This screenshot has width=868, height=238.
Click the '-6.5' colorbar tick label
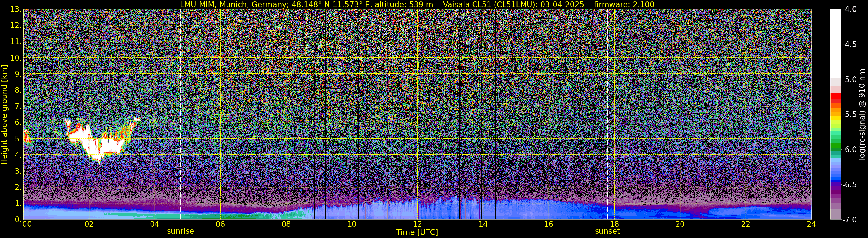tap(850, 184)
